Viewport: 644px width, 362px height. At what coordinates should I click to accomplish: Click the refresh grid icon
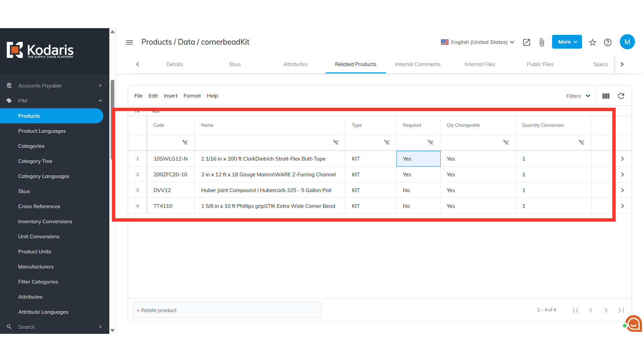coord(621,96)
